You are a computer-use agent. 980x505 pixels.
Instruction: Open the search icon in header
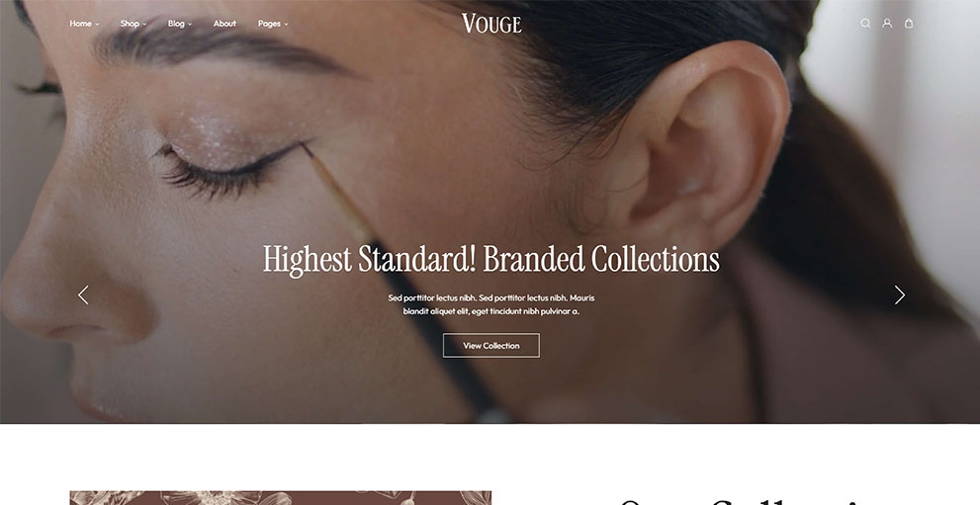(x=865, y=23)
